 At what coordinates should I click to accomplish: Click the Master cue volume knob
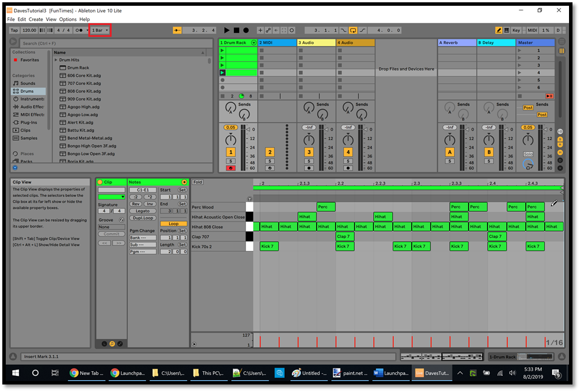pyautogui.click(x=528, y=165)
